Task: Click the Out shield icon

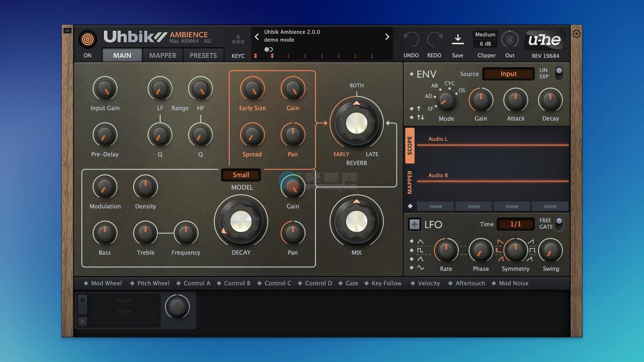Action: pos(510,40)
